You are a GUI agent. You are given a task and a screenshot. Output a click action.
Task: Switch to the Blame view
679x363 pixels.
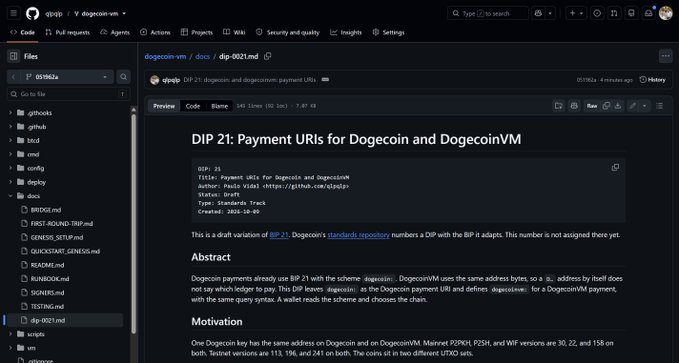coord(220,106)
